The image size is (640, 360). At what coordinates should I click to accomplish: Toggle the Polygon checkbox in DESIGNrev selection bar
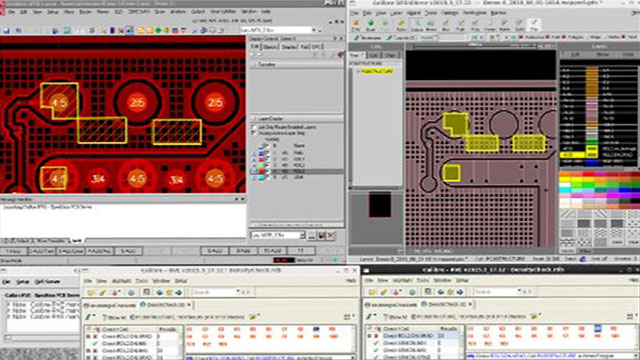pos(564,38)
